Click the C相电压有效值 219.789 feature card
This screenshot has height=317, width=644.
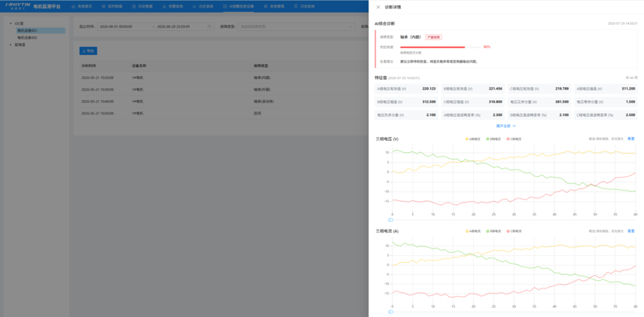(x=539, y=88)
